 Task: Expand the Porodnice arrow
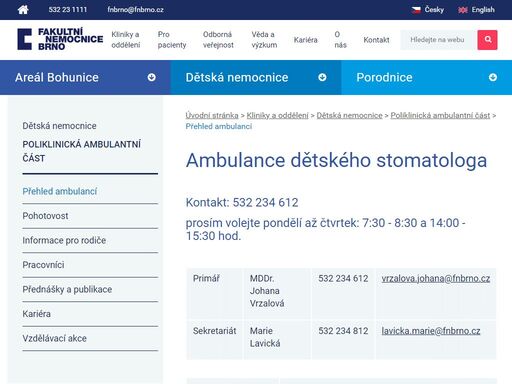[493, 77]
